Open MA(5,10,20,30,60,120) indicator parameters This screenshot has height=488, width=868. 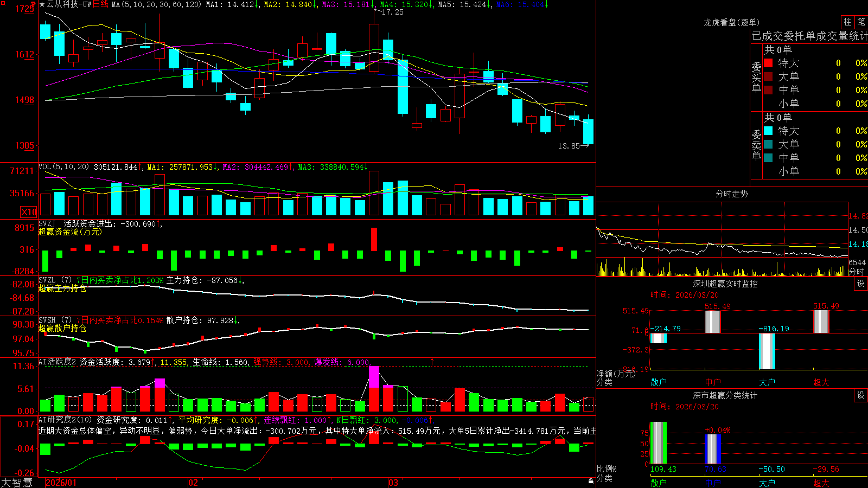click(156, 4)
